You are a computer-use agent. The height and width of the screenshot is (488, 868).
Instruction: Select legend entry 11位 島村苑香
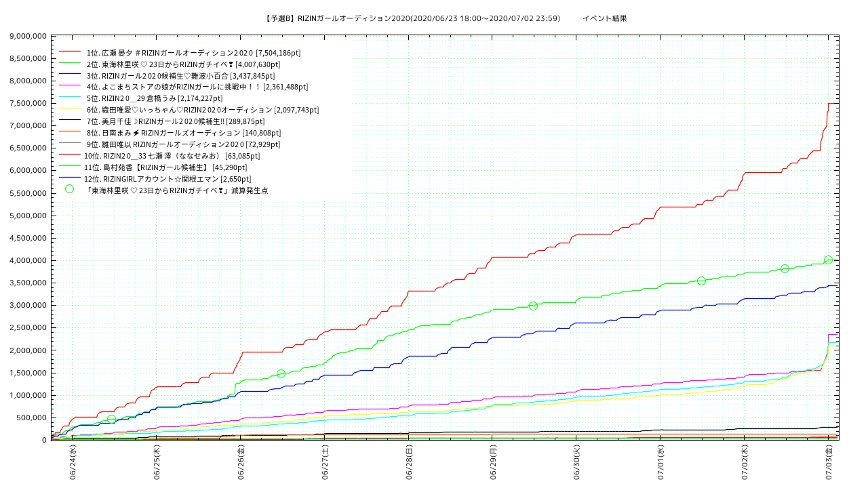(x=165, y=167)
